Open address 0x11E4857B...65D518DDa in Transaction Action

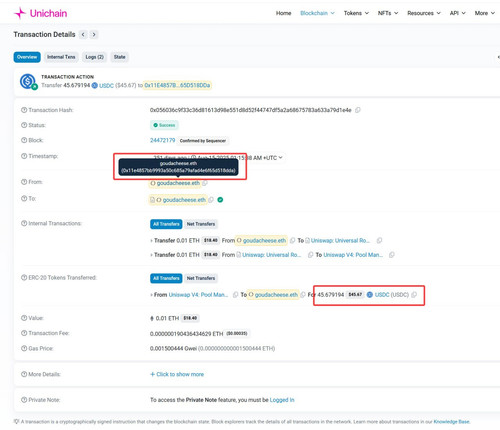tap(177, 85)
